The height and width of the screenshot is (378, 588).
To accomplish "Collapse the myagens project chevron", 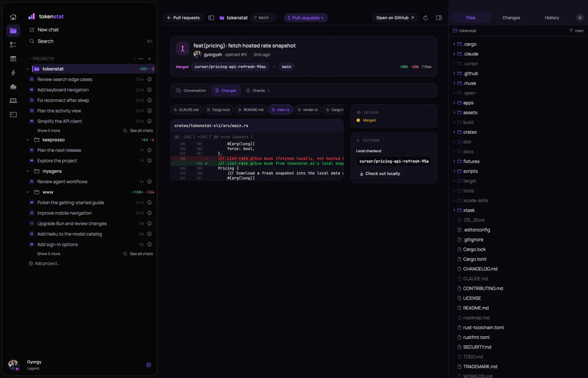I will [28, 171].
